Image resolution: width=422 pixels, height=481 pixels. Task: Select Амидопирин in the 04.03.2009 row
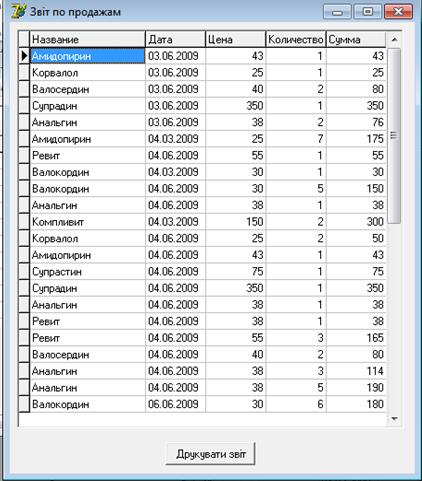coord(88,139)
